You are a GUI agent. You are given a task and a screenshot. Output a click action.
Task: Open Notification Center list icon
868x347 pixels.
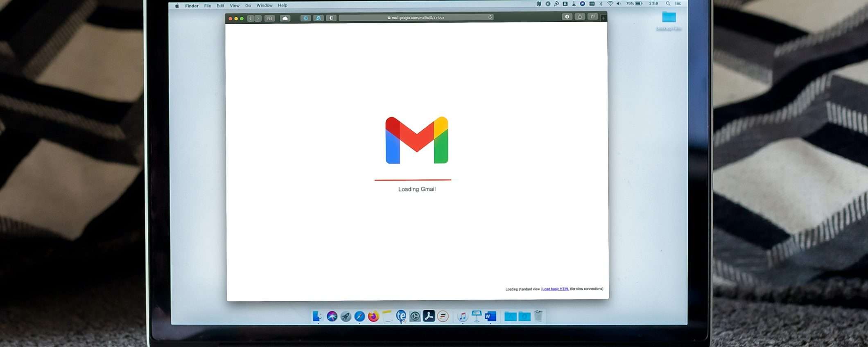(x=678, y=4)
